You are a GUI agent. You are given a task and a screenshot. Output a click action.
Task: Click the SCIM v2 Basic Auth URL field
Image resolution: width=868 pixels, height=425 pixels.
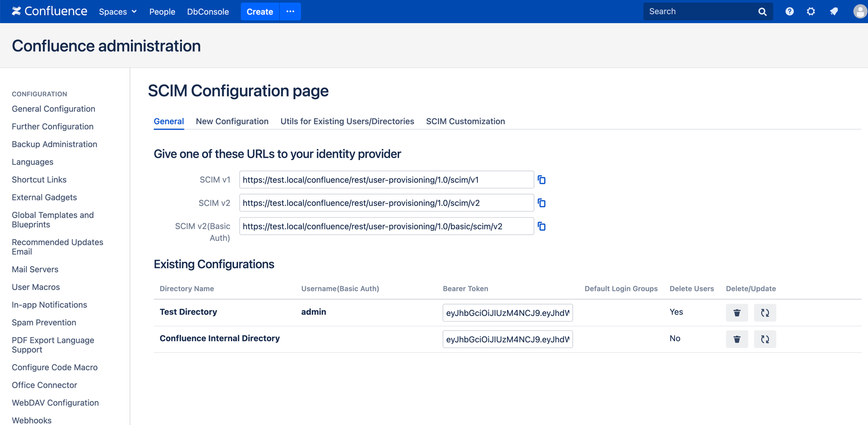(x=386, y=226)
